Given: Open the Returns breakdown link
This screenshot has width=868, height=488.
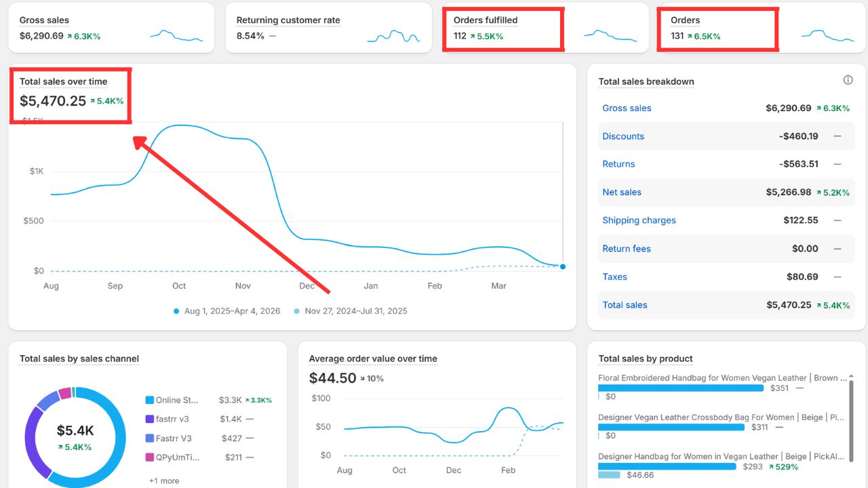Looking at the screenshot, I should click(618, 164).
